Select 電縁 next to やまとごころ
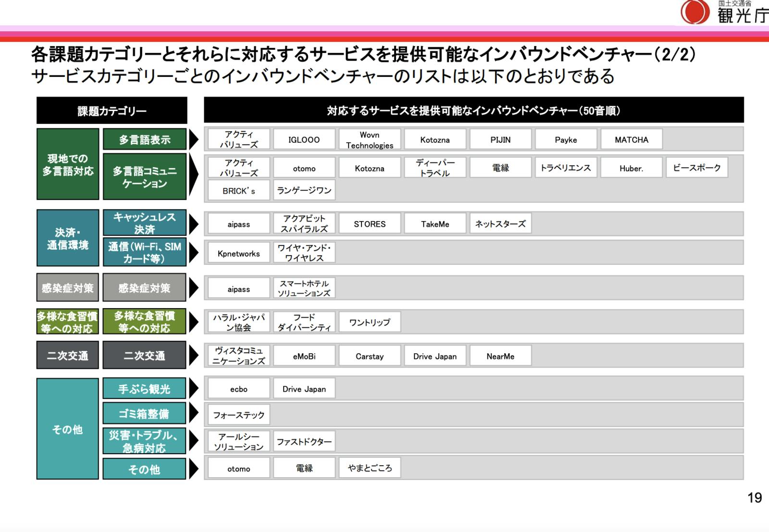 coord(304,468)
